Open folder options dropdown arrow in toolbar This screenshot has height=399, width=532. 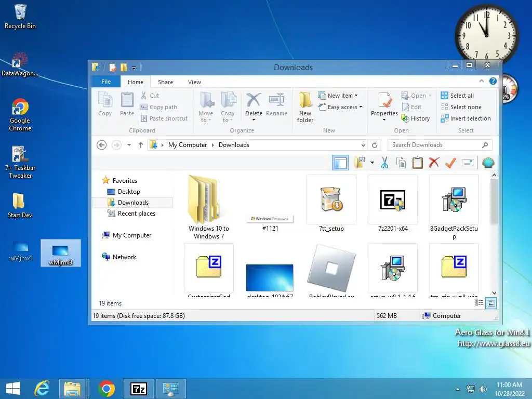(372, 163)
